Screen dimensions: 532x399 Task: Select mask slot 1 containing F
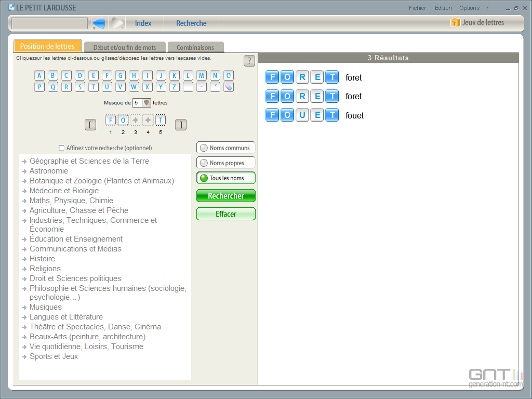pos(110,120)
